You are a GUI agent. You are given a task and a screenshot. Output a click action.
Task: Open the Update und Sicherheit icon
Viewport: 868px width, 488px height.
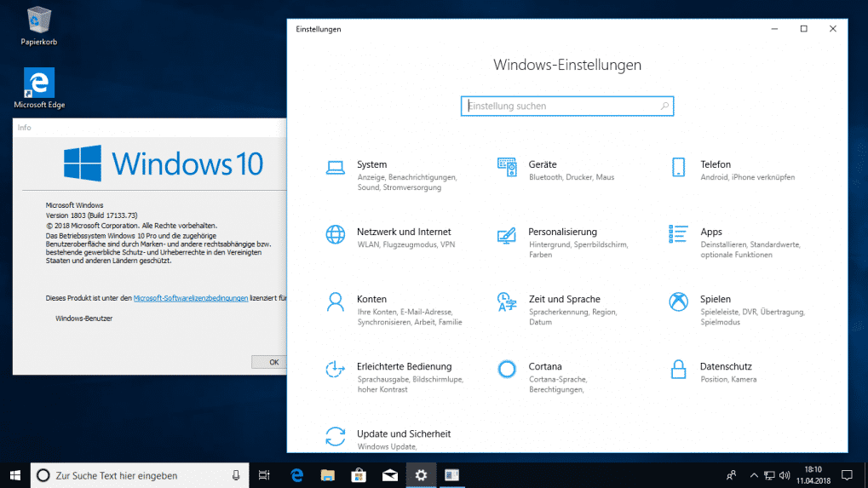click(x=335, y=437)
